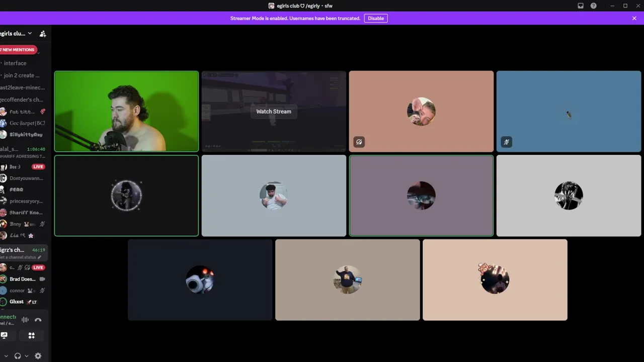Image resolution: width=644 pixels, height=362 pixels.
Task: Toggle the noise suppression waveform icon
Action: 25,320
